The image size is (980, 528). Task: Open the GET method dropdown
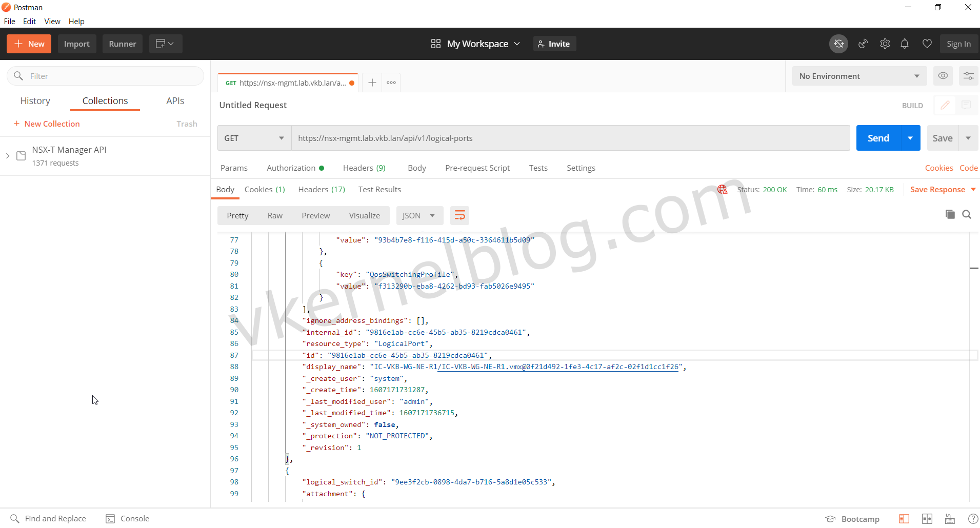254,138
